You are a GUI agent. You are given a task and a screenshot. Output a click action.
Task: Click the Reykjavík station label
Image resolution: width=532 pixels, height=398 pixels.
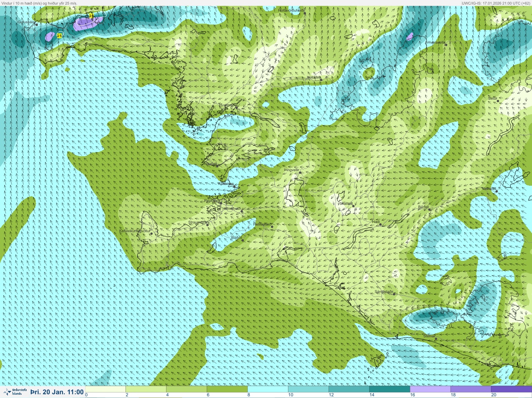click(211, 201)
